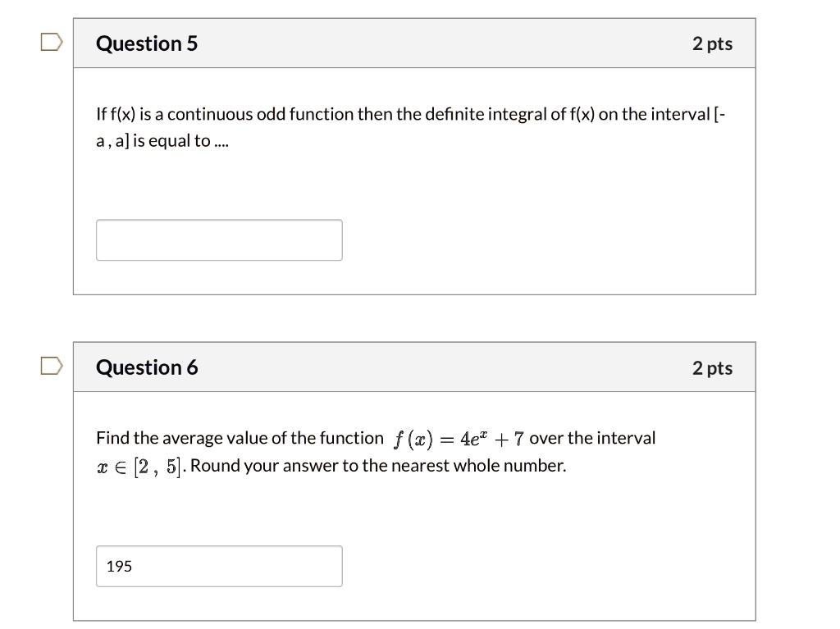Click the '2 pts' label on Question 6
The width and height of the screenshot is (840, 629).
[712, 367]
